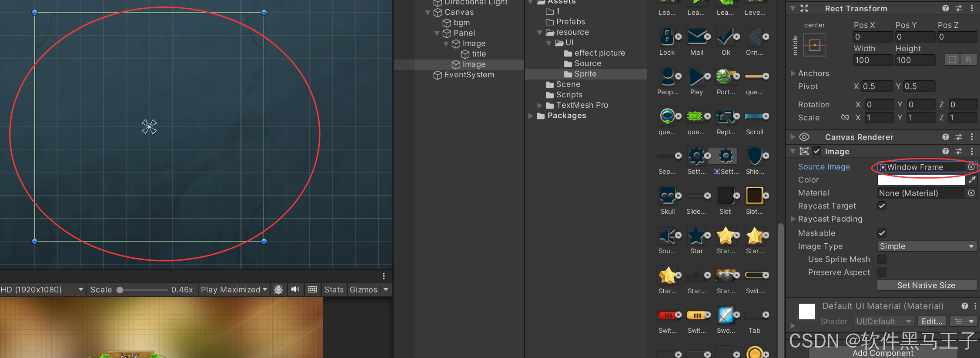980x358 pixels.
Task: Select the Replay sprite asset
Action: click(x=726, y=117)
